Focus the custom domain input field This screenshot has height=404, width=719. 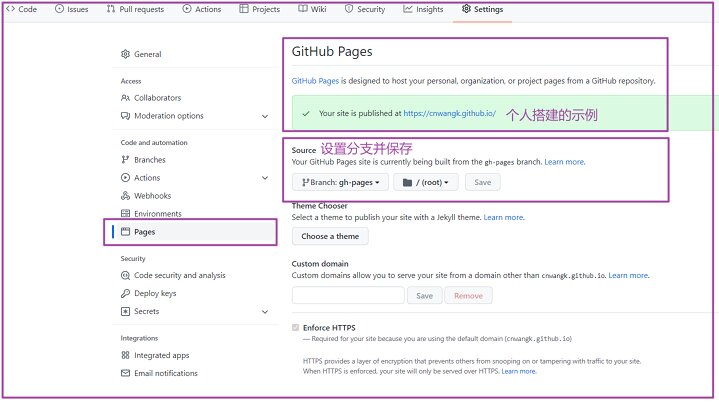pos(348,295)
